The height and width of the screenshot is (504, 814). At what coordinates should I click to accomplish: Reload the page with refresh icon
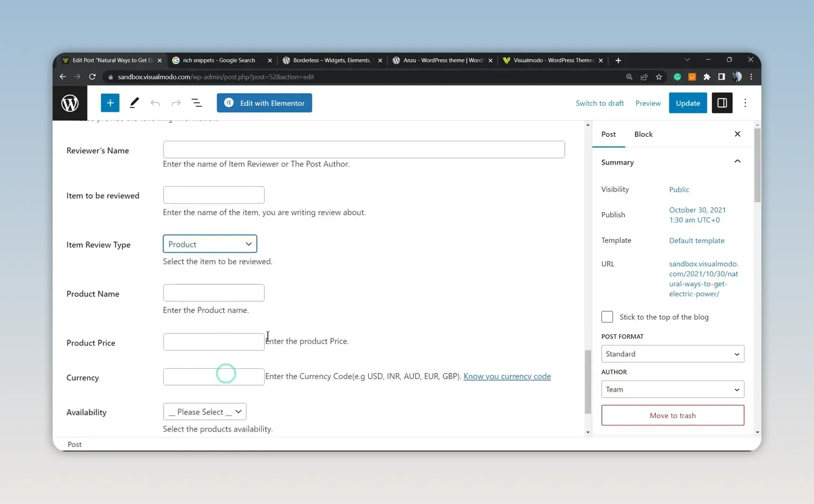pyautogui.click(x=92, y=77)
